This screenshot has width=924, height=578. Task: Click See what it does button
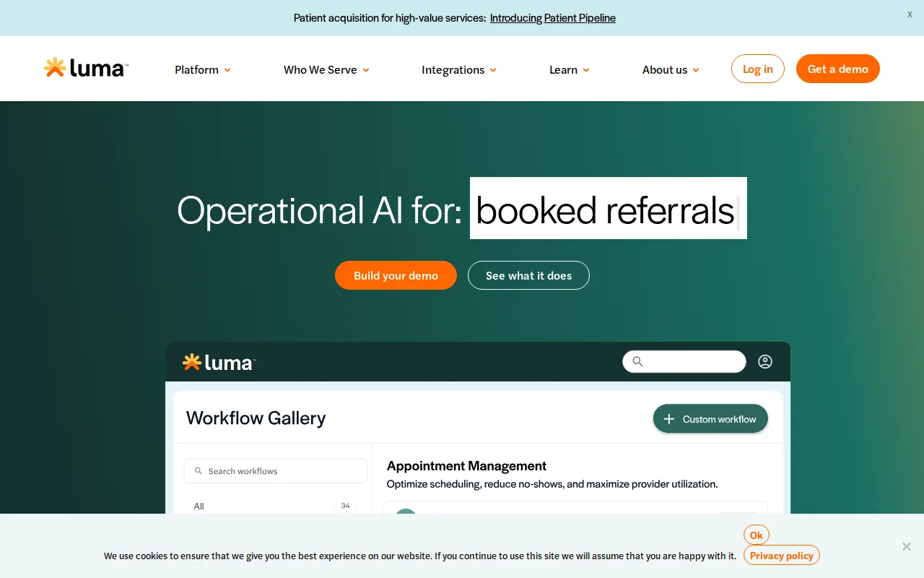click(x=528, y=275)
